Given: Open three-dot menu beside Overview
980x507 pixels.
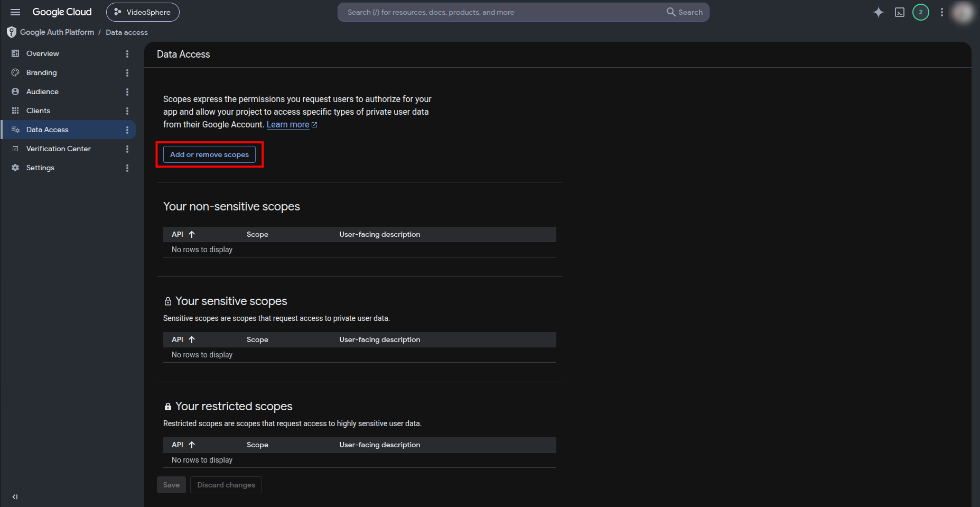Looking at the screenshot, I should pos(127,53).
